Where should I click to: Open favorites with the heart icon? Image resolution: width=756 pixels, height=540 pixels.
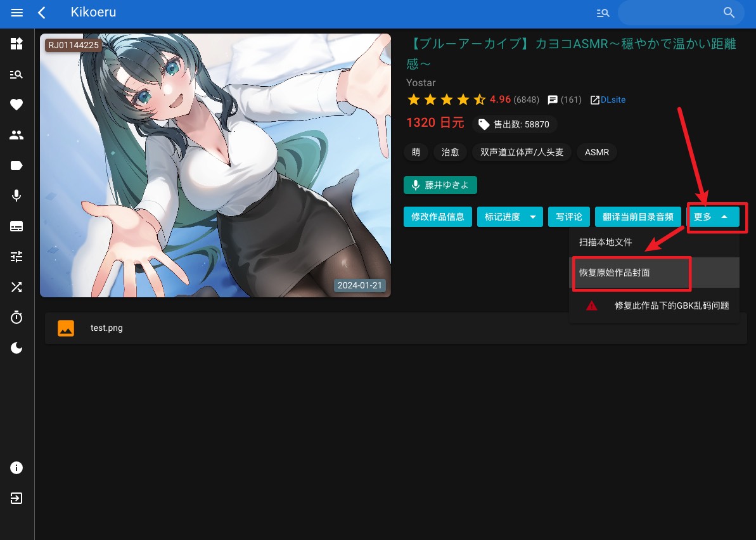pyautogui.click(x=16, y=104)
